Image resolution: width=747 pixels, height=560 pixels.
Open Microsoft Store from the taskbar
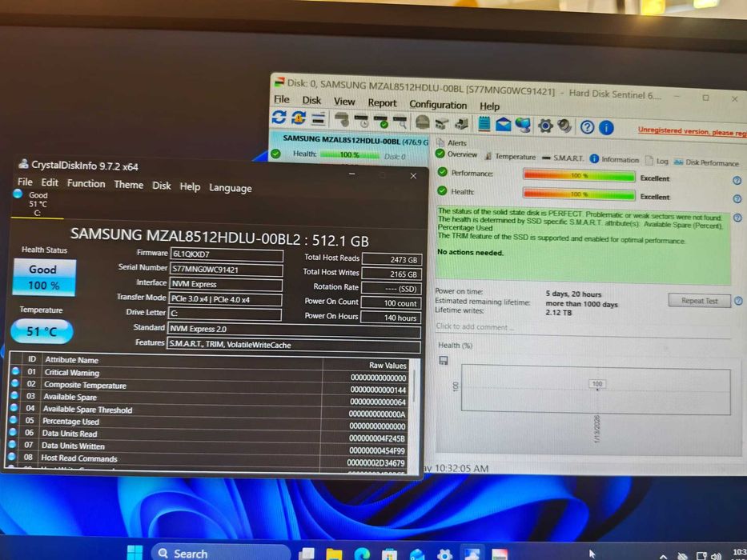pyautogui.click(x=389, y=554)
